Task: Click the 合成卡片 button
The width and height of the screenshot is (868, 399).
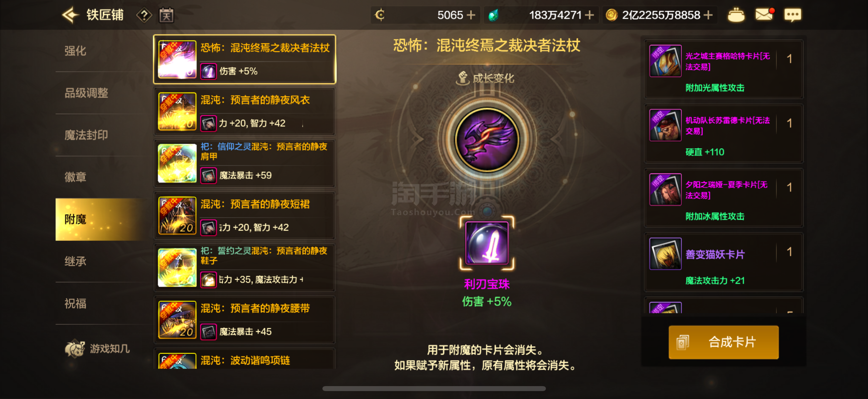Action: pos(723,342)
